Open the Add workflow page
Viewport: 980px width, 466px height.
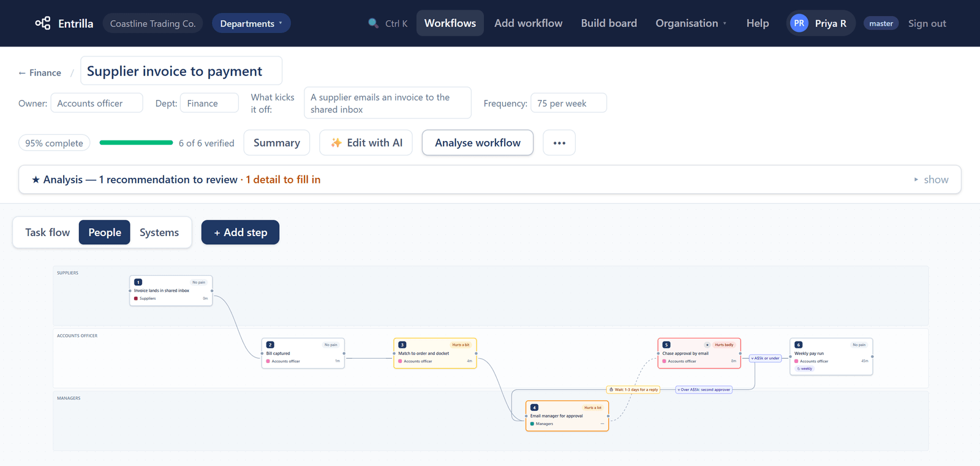coord(529,23)
